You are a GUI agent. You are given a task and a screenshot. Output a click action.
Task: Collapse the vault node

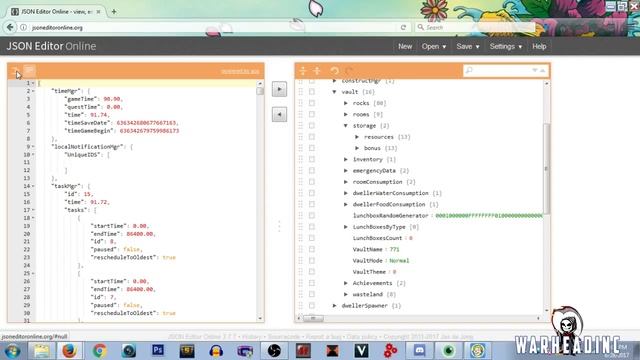tap(334, 92)
